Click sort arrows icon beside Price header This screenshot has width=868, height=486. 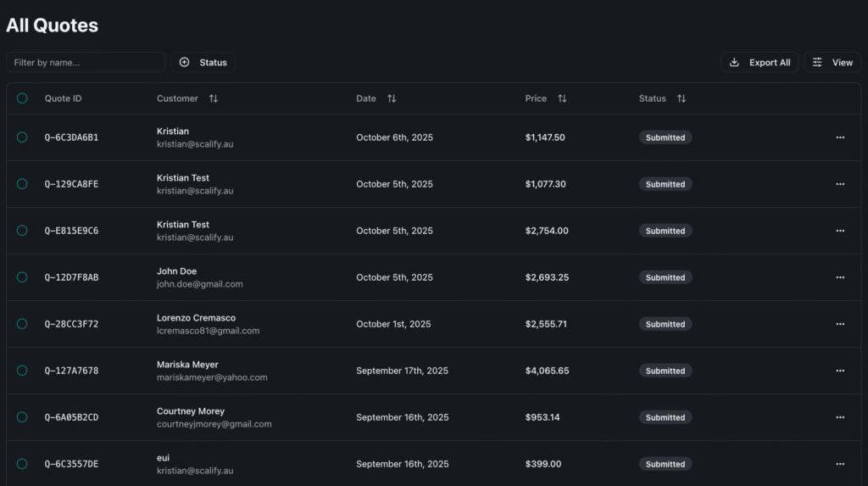point(562,98)
